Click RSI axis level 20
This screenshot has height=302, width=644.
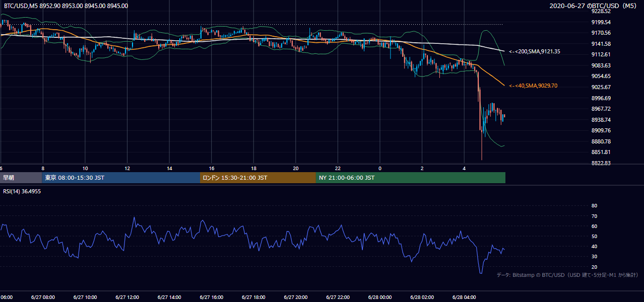(594, 267)
